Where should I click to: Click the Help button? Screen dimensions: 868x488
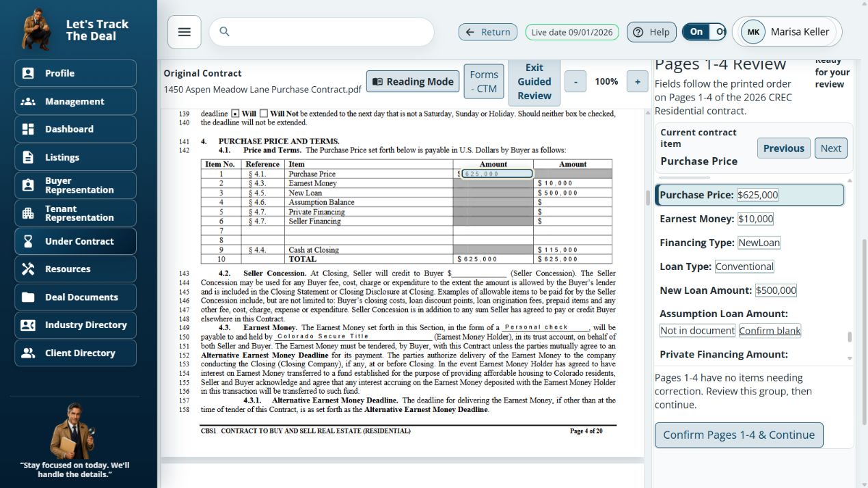click(x=651, y=32)
